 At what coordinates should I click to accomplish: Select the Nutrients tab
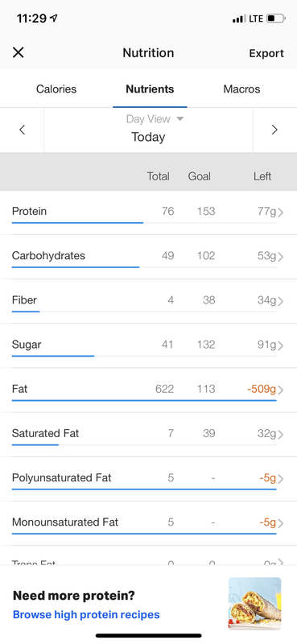point(150,89)
